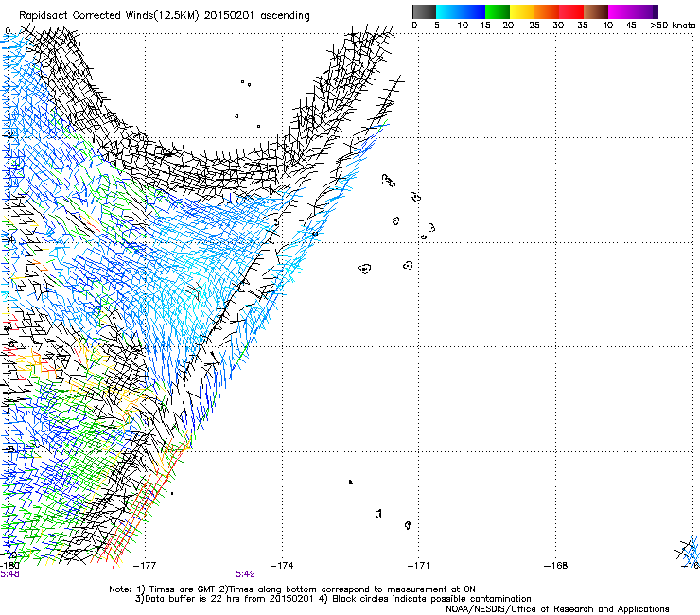Click the date '20150201' in the title
Image resolution: width=700 pixels, height=615 pixels.
229,15
